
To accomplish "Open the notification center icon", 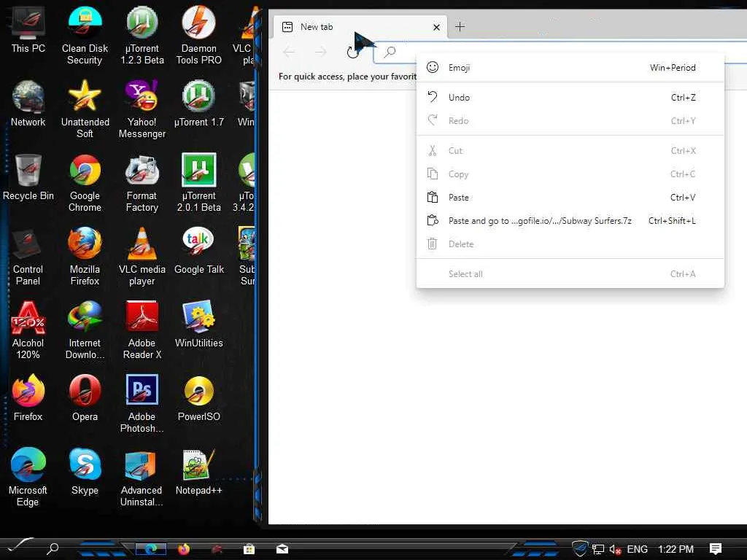I will click(x=715, y=549).
